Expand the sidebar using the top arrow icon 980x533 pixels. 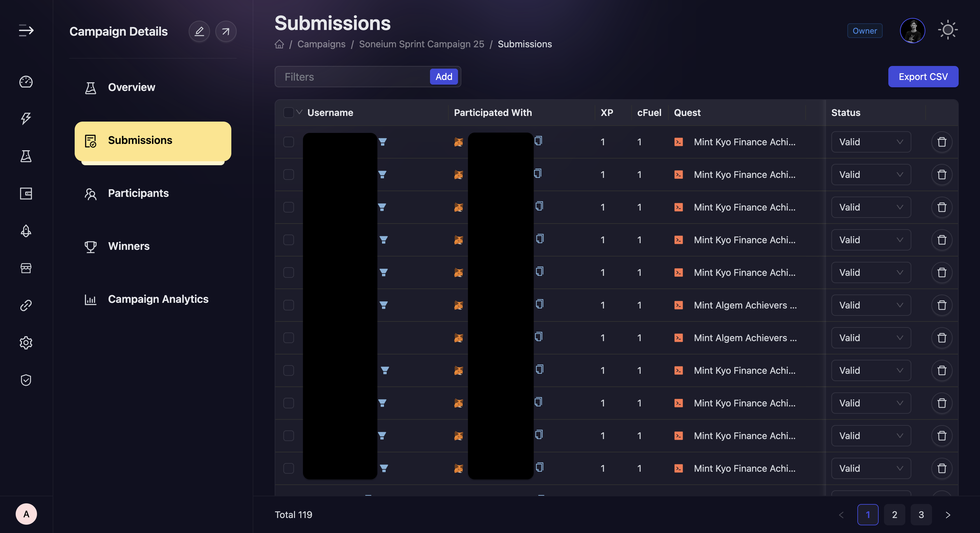[26, 30]
